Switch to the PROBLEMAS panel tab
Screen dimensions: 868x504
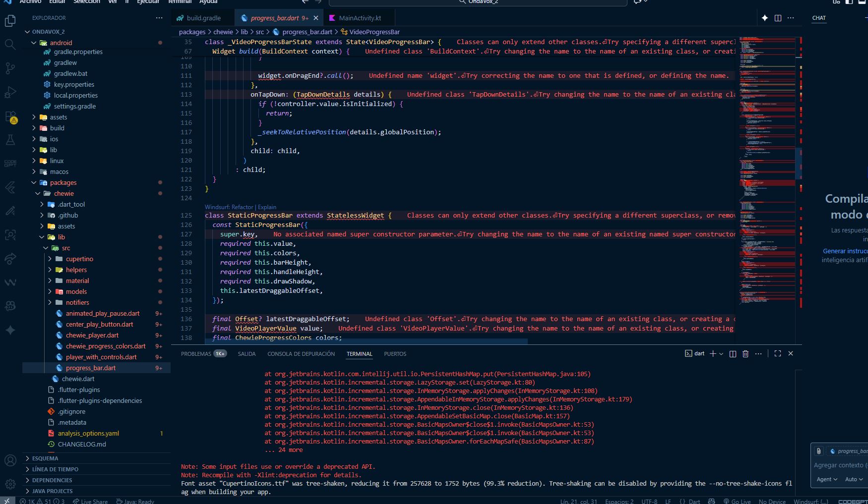[x=196, y=354]
